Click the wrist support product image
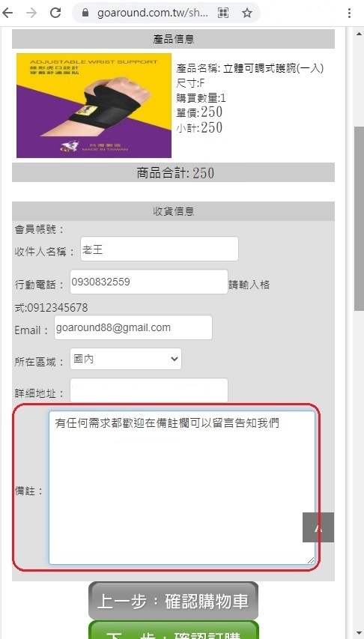364x639 pixels. pyautogui.click(x=94, y=106)
